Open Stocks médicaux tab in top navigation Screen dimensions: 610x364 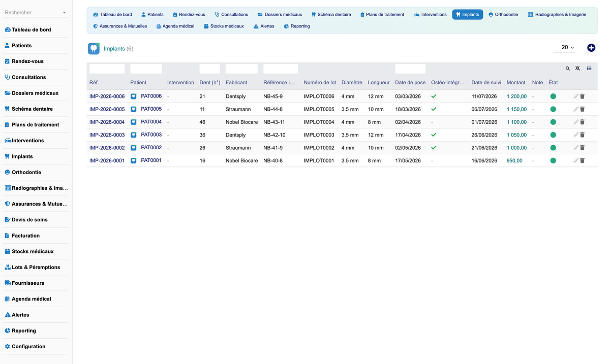[224, 26]
